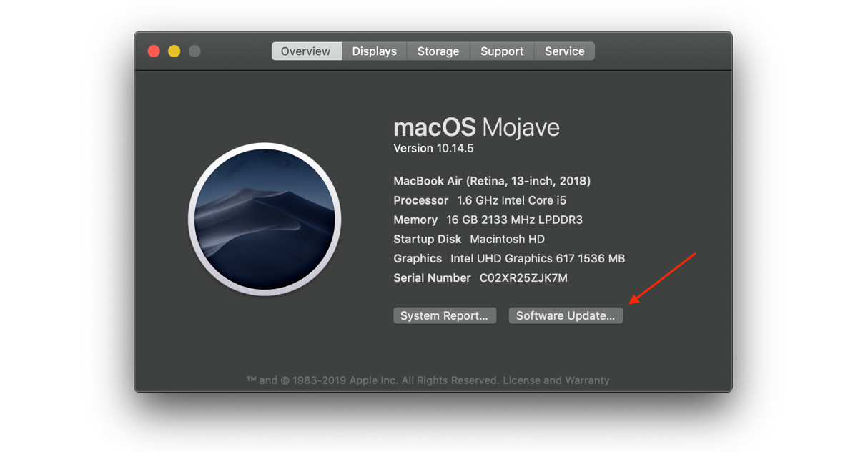Click the 16 GB 2133 MHz LPDDR3 value
Screen dimensions: 868x452
click(x=514, y=220)
